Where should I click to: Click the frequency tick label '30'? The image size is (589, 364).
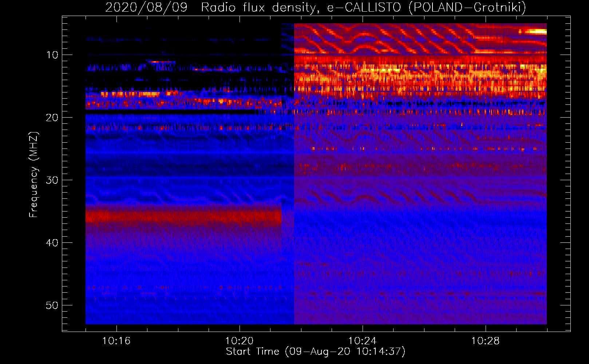[52, 180]
